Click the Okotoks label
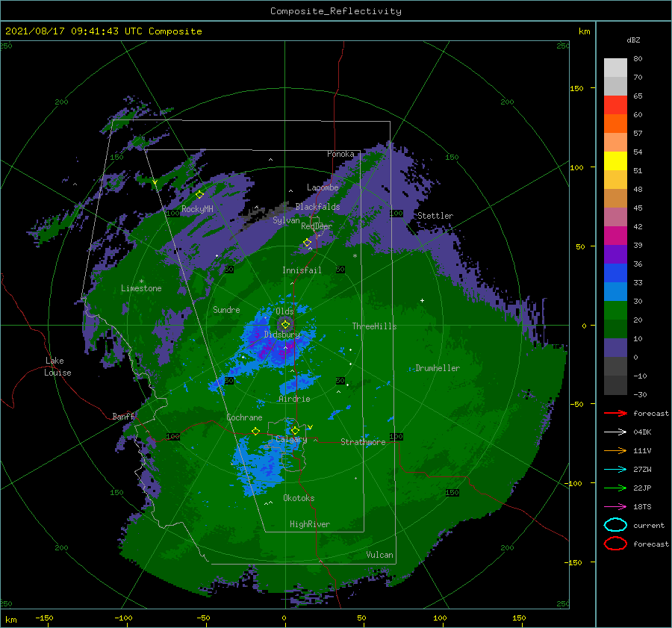The height and width of the screenshot is (628, 672). tap(299, 498)
